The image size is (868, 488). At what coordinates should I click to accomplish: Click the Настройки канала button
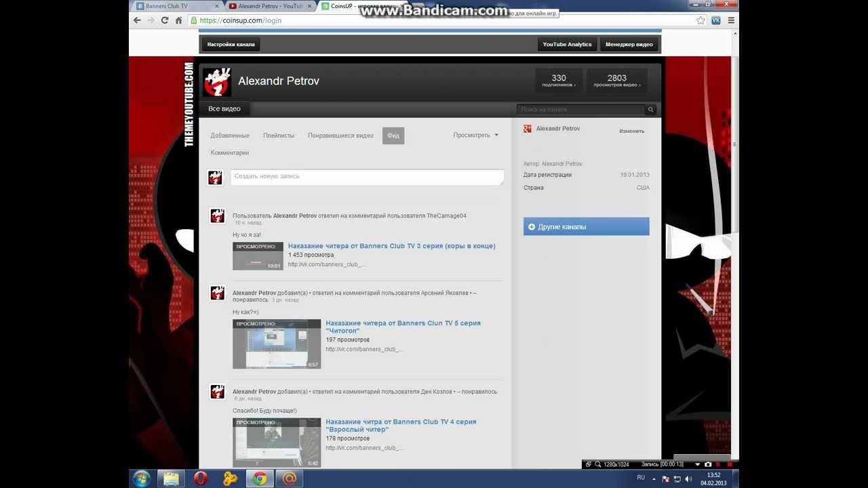pyautogui.click(x=231, y=45)
